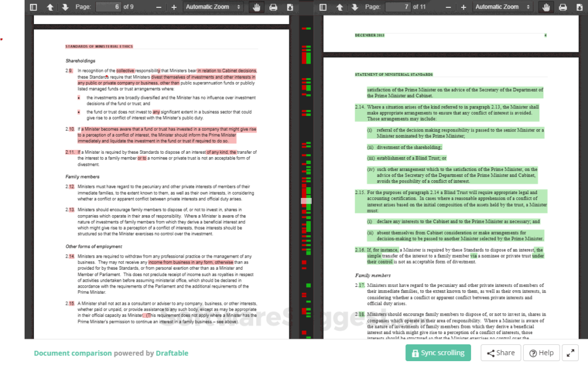Screen dimensions: 588x365
Task: Open print options for the left document
Action: pos(273,7)
